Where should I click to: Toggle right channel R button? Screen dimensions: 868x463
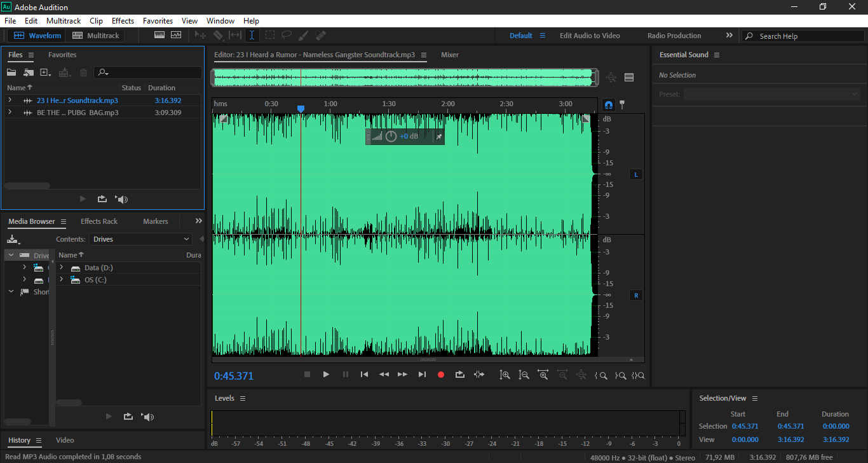pos(636,295)
